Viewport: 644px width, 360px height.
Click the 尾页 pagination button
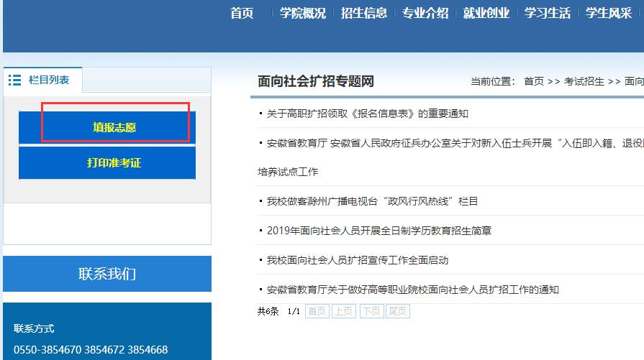[x=398, y=311]
